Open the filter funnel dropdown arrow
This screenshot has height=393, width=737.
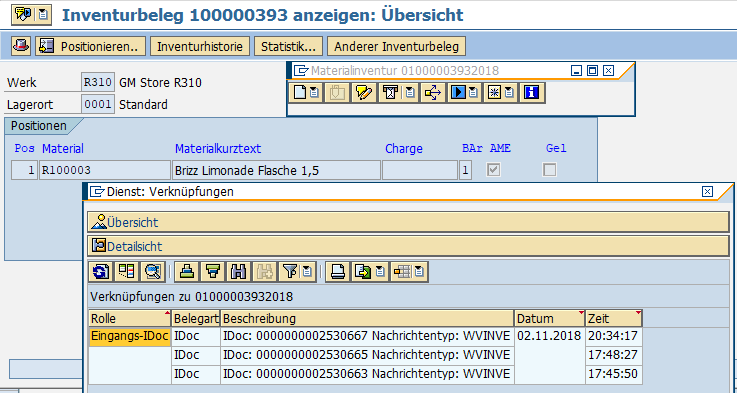(x=307, y=272)
